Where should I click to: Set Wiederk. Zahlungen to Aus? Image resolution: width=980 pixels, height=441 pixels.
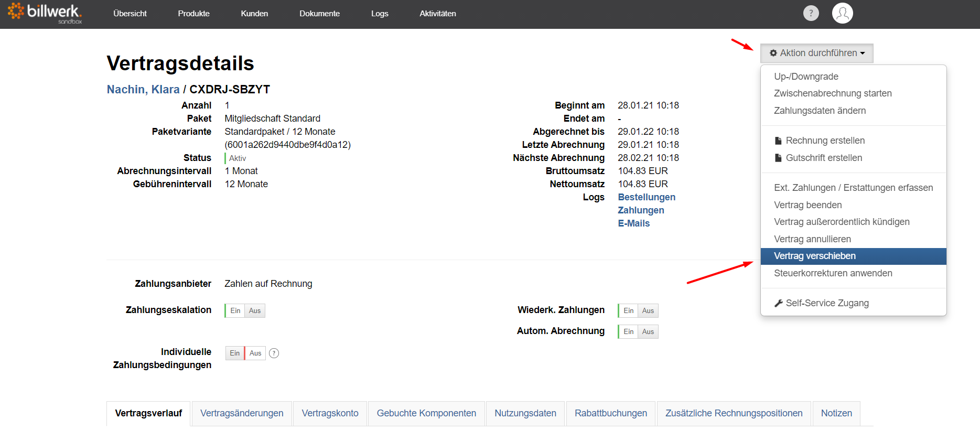[x=648, y=311]
